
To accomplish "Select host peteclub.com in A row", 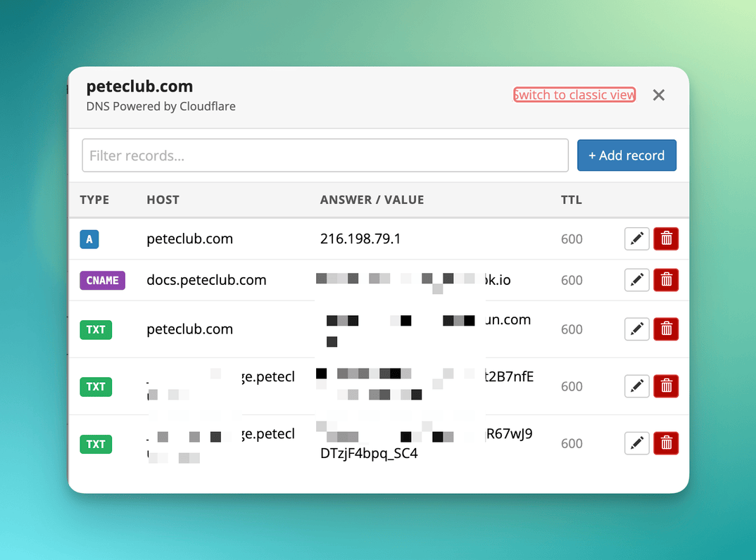I will [x=189, y=238].
